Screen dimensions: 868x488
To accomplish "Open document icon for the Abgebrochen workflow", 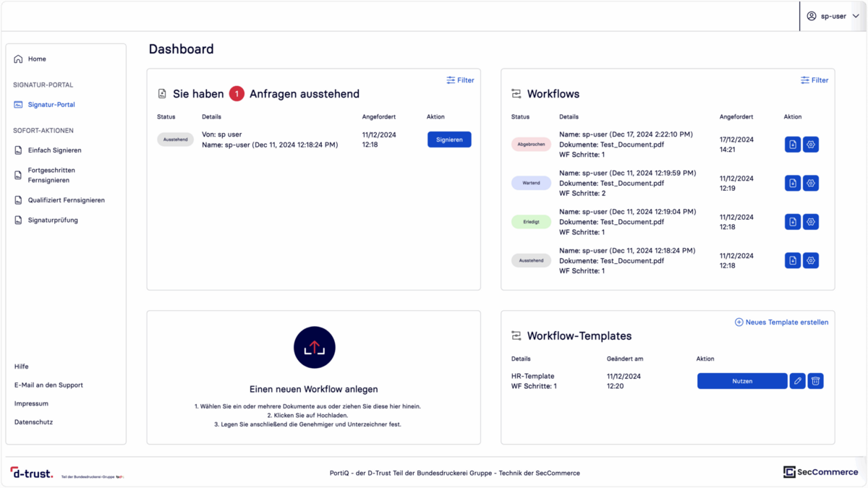I will (793, 145).
